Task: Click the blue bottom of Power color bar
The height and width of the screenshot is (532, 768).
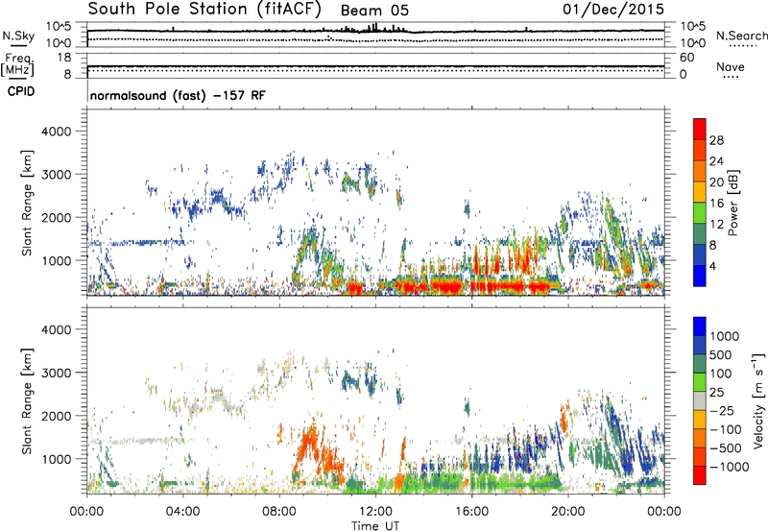Action: pyautogui.click(x=700, y=276)
